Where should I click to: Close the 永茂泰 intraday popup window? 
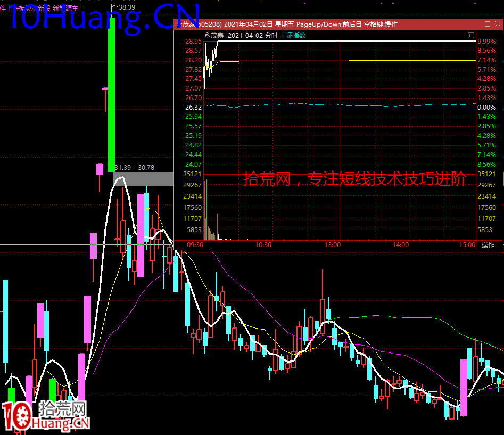point(498,24)
